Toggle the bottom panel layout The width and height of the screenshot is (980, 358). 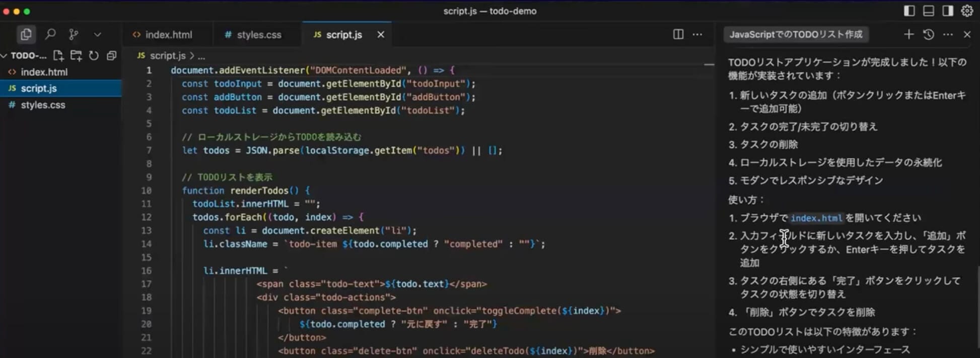click(928, 11)
